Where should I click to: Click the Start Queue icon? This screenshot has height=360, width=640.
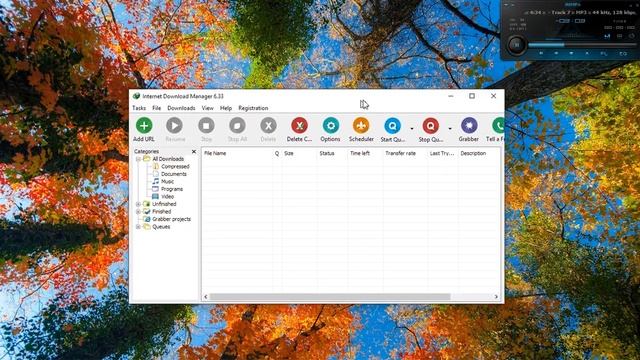[393, 126]
